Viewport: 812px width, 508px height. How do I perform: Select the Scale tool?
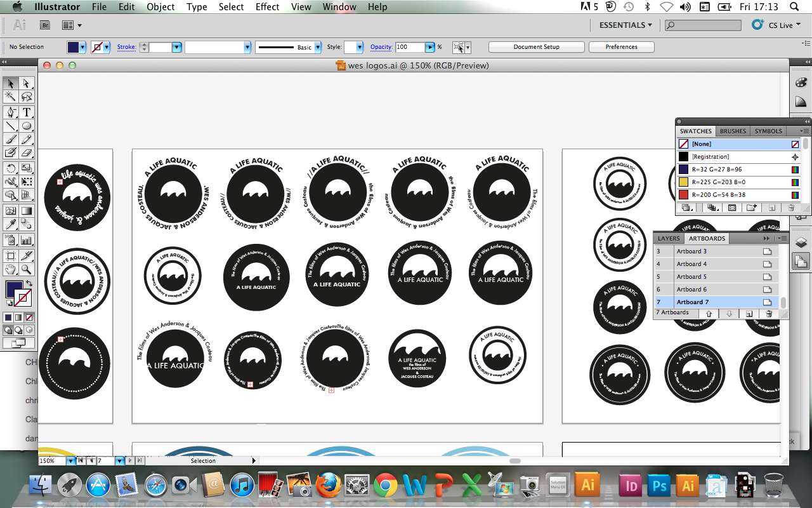click(27, 168)
